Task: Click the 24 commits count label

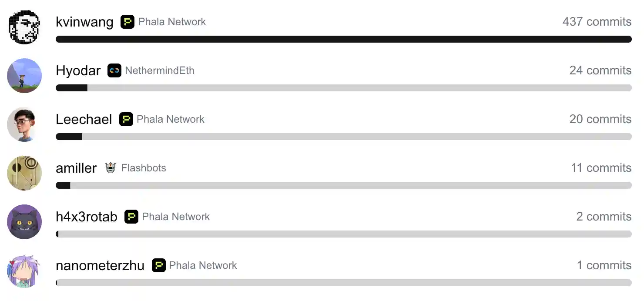Action: click(x=600, y=70)
